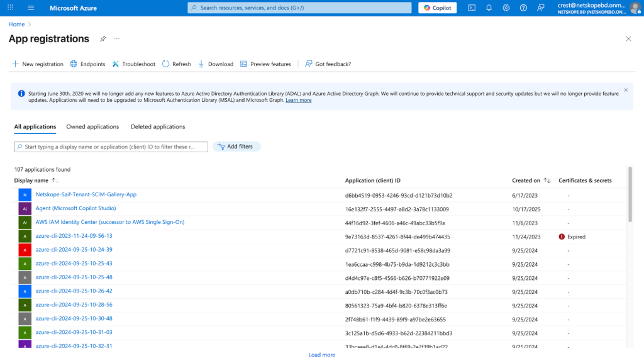
Task: Launch Copilot
Action: coord(438,8)
